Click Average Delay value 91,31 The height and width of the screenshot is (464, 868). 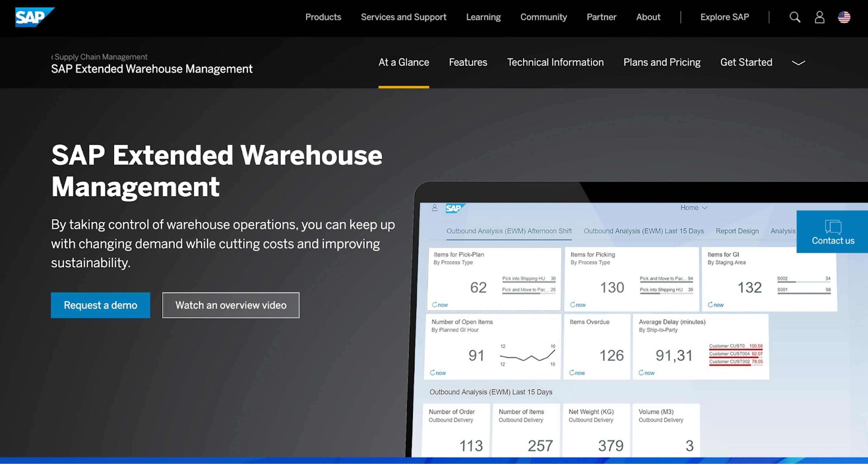674,356
